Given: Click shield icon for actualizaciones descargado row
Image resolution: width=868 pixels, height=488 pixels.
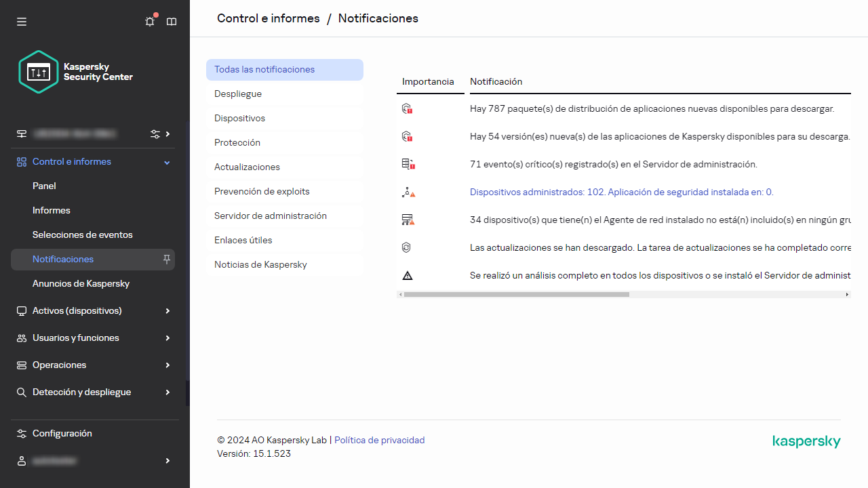Looking at the screenshot, I should 407,247.
